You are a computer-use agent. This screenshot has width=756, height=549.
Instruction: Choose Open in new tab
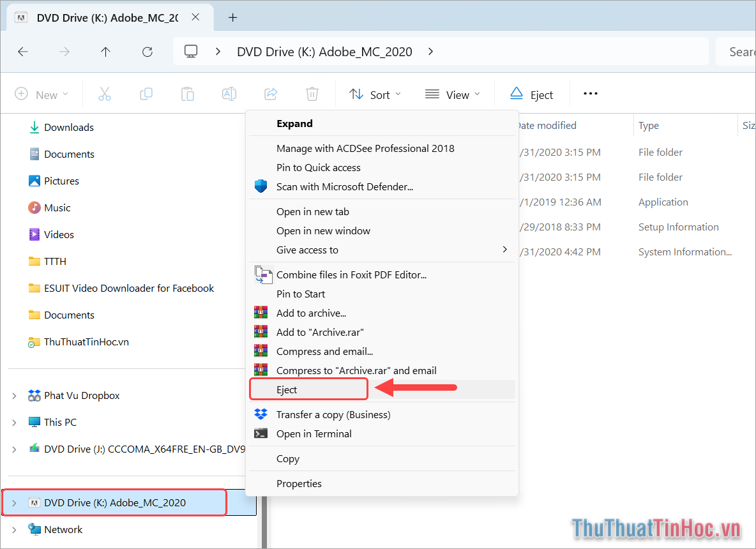[382, 211]
